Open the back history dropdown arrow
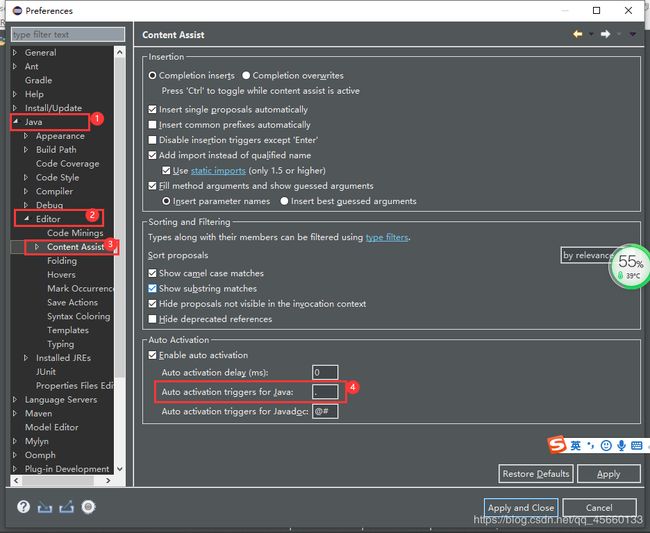This screenshot has width=650, height=533. click(x=591, y=34)
